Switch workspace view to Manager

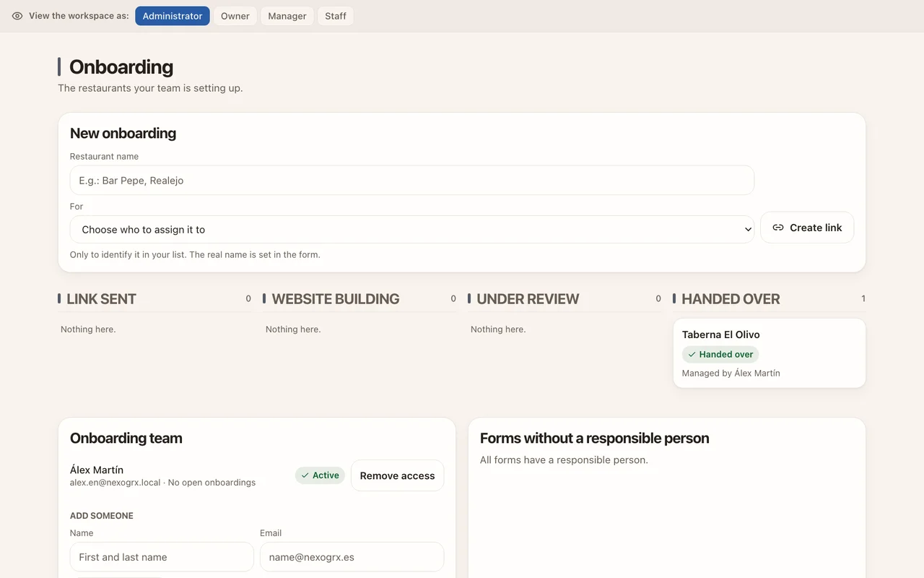coord(287,16)
